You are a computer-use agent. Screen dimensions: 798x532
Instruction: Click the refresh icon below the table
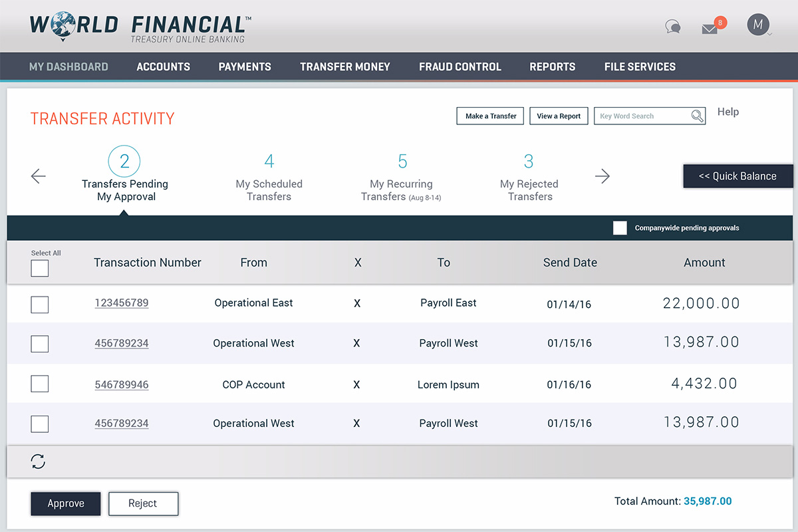(x=39, y=462)
